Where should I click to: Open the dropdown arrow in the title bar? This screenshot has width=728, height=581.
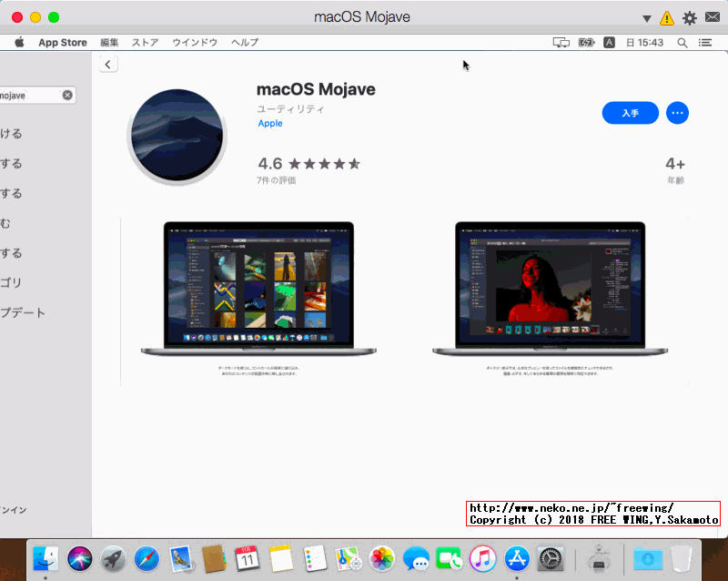(647, 16)
